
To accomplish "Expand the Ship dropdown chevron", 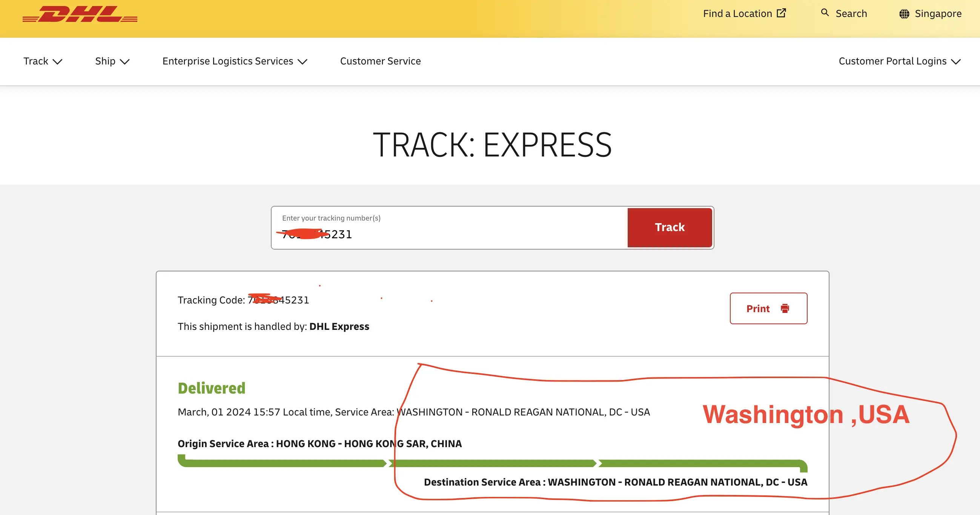I will [125, 61].
